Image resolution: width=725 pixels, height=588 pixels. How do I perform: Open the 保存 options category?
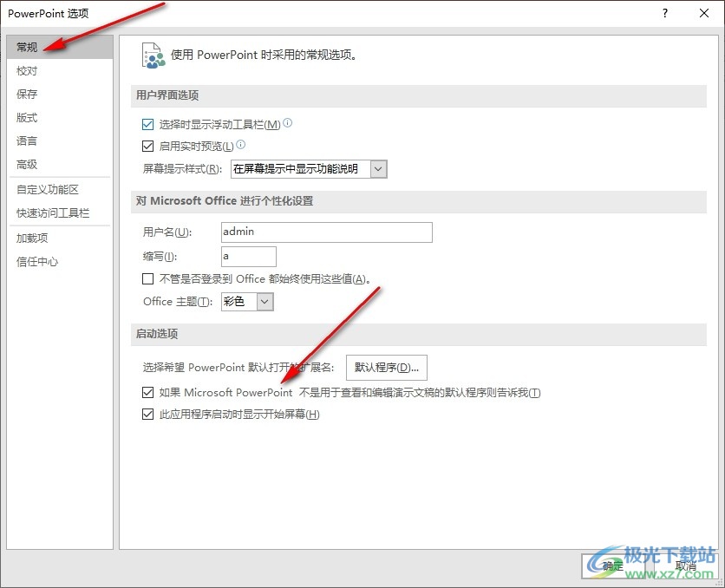pyautogui.click(x=27, y=95)
